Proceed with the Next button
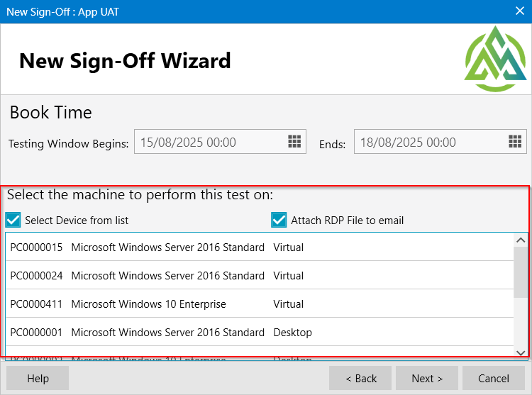The height and width of the screenshot is (395, 532). [x=427, y=378]
